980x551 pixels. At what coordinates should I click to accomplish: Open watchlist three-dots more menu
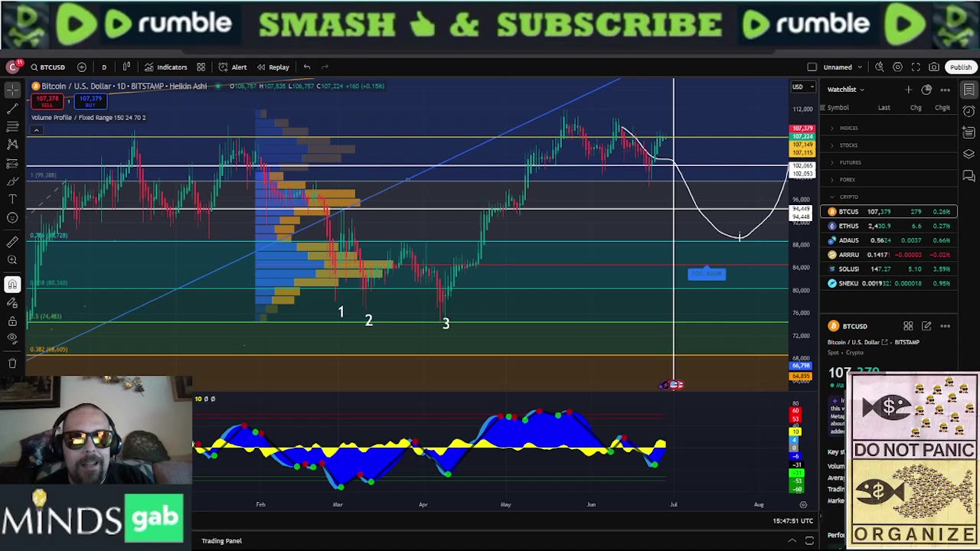945,90
